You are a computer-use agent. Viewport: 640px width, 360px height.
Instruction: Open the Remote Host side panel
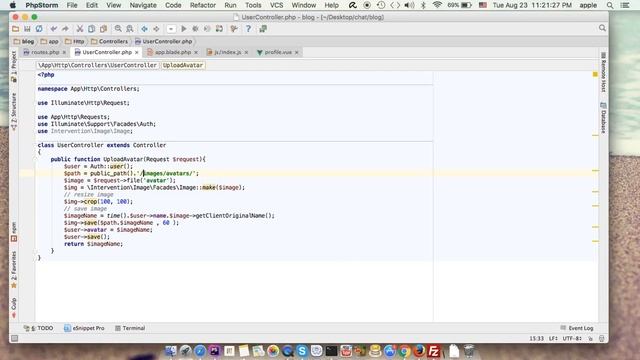[x=603, y=72]
